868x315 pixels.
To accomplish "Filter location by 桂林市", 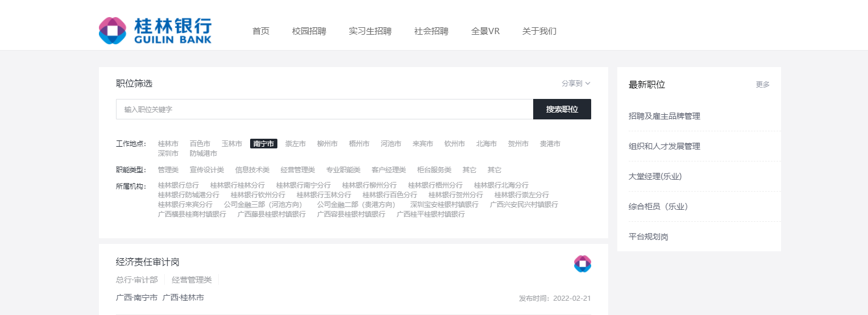I will click(168, 144).
